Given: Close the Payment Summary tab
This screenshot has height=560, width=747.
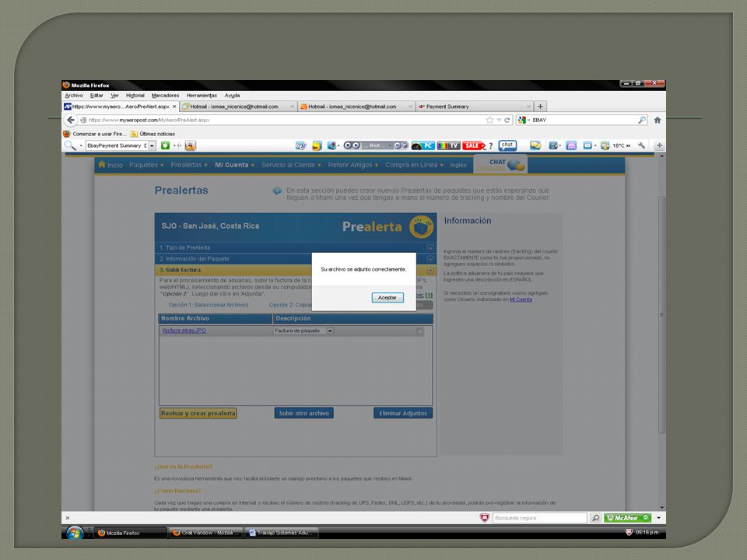Looking at the screenshot, I should tap(528, 107).
